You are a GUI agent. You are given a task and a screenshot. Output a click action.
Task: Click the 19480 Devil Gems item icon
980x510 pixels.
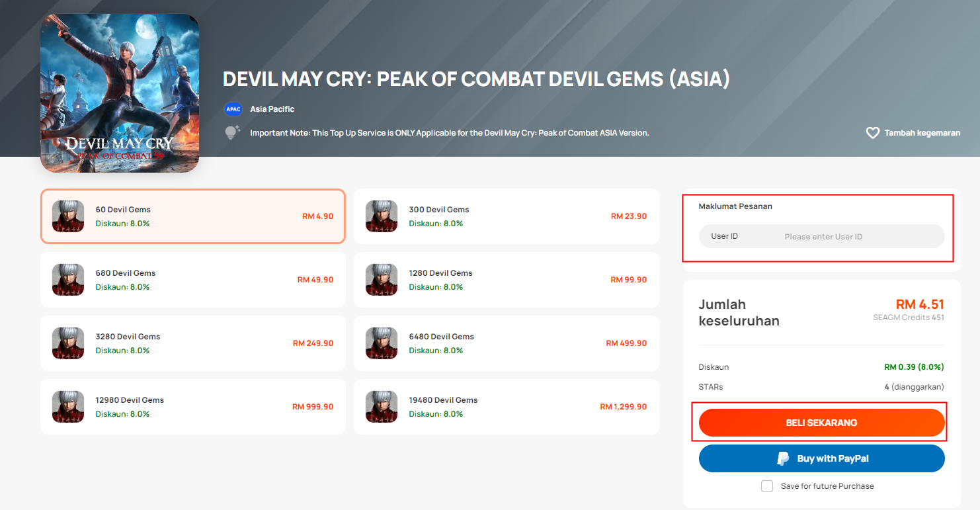click(382, 407)
